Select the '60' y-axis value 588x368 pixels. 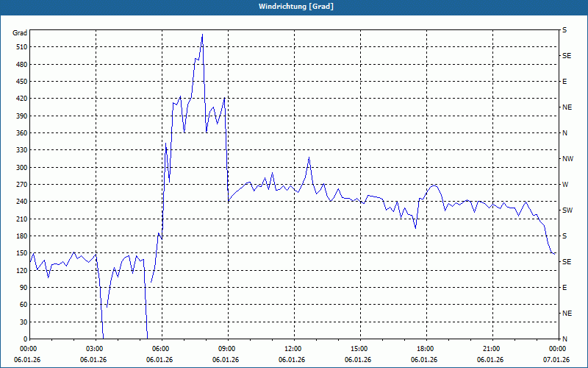point(24,305)
